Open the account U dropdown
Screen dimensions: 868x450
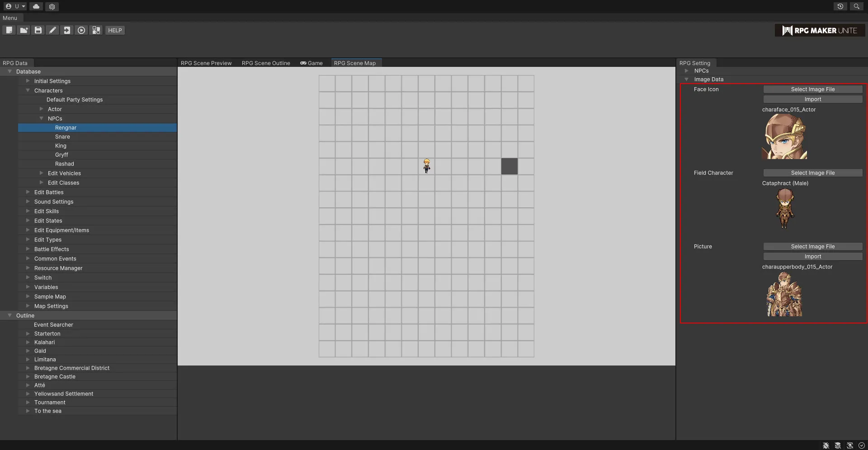pyautogui.click(x=15, y=6)
